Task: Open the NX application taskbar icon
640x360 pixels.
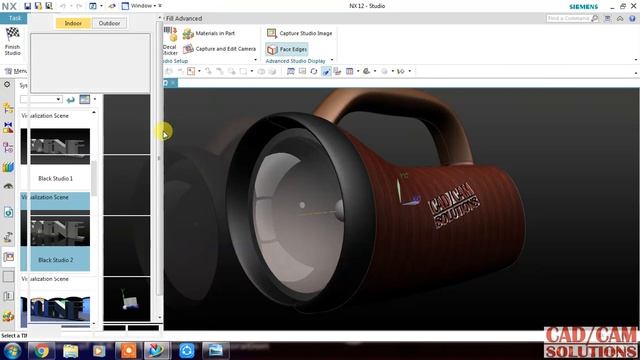Action: click(x=157, y=351)
